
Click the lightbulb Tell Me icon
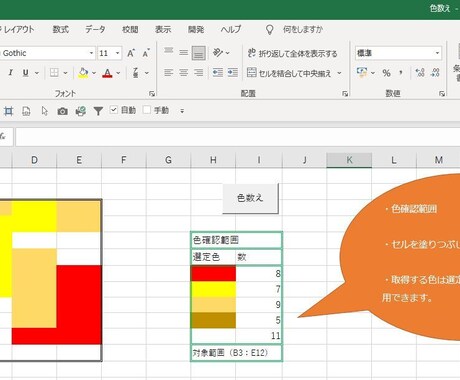click(269, 30)
